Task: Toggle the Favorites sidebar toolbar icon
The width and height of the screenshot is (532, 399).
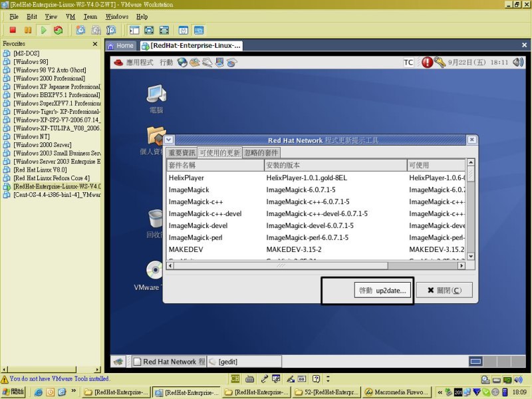Action: 134,30
